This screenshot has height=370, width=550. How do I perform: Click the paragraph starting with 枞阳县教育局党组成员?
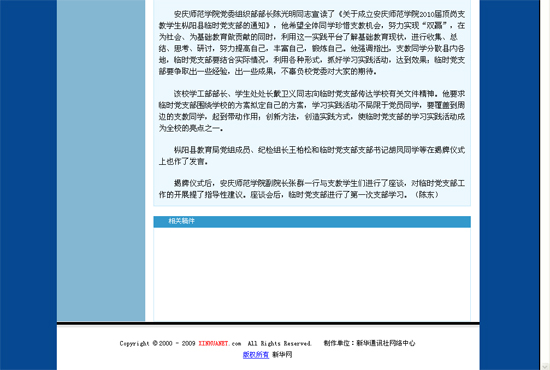pyautogui.click(x=312, y=155)
